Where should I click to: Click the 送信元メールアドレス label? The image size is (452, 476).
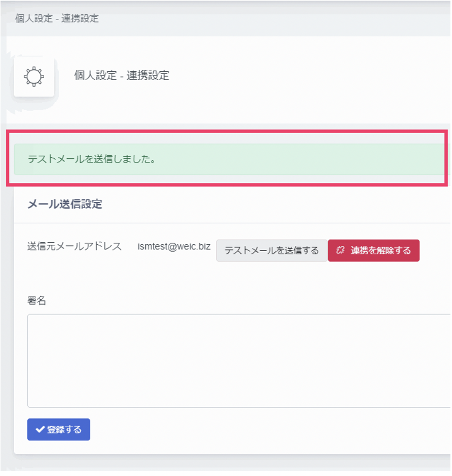(74, 246)
